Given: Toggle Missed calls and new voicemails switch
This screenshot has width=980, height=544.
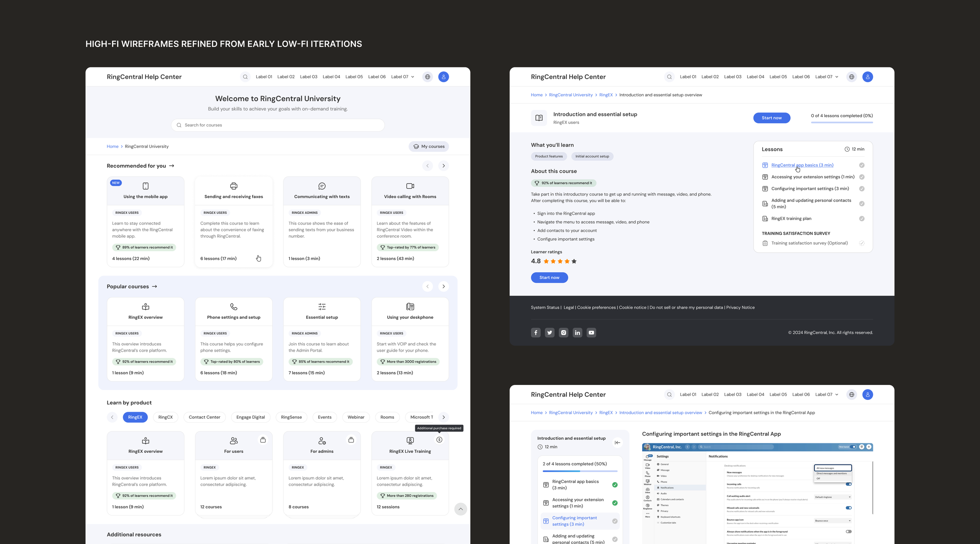Looking at the screenshot, I should pyautogui.click(x=848, y=508).
